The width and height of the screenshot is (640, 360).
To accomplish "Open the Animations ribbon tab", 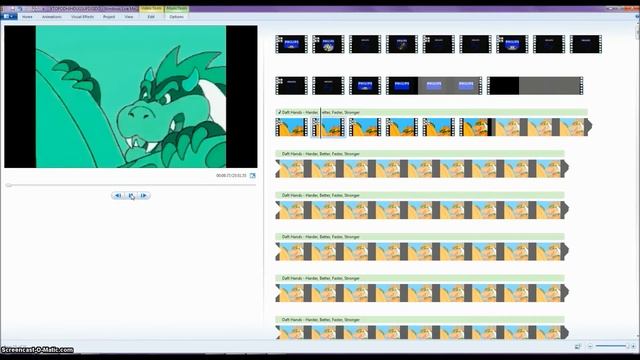I will pyautogui.click(x=51, y=17).
